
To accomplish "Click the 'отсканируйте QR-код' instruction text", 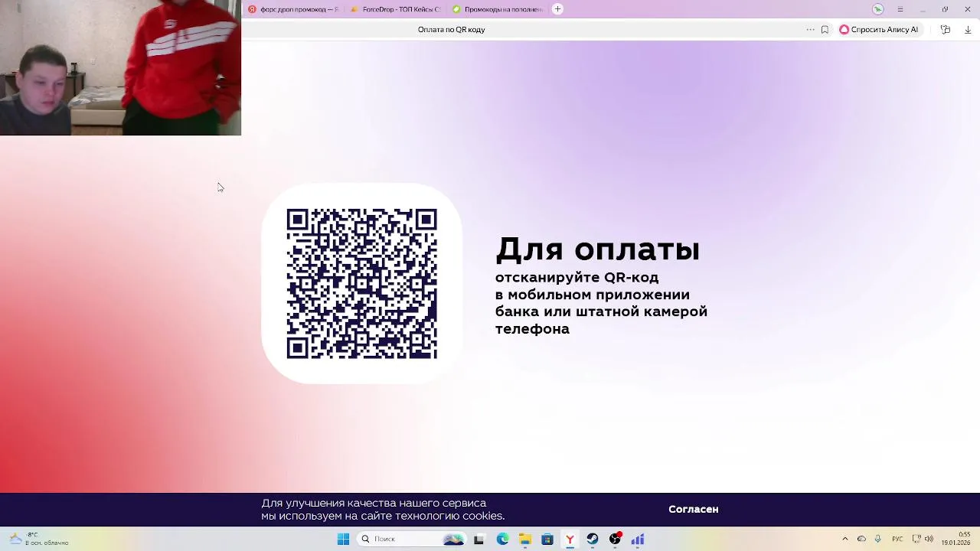I will (577, 277).
